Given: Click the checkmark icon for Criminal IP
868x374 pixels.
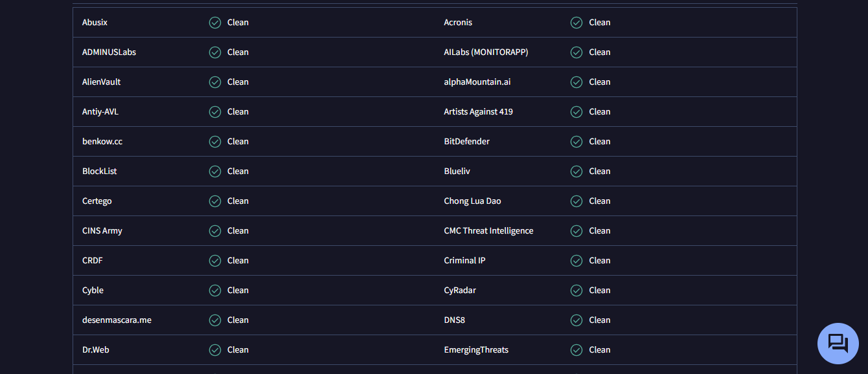Looking at the screenshot, I should [577, 261].
